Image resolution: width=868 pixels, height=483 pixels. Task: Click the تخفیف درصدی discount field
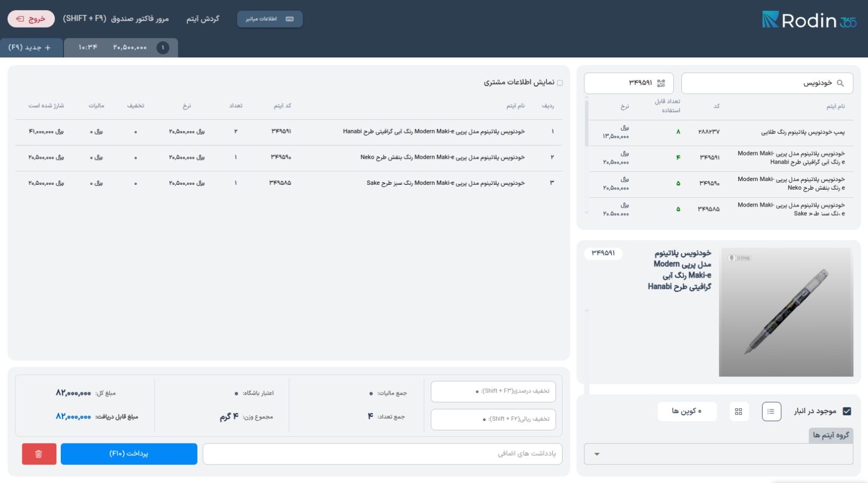click(x=493, y=391)
